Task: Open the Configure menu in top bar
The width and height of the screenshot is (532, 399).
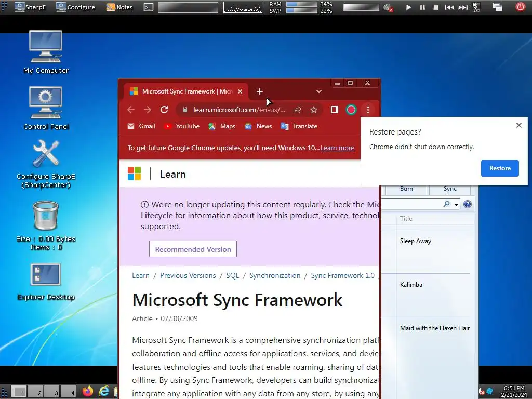Action: point(76,7)
